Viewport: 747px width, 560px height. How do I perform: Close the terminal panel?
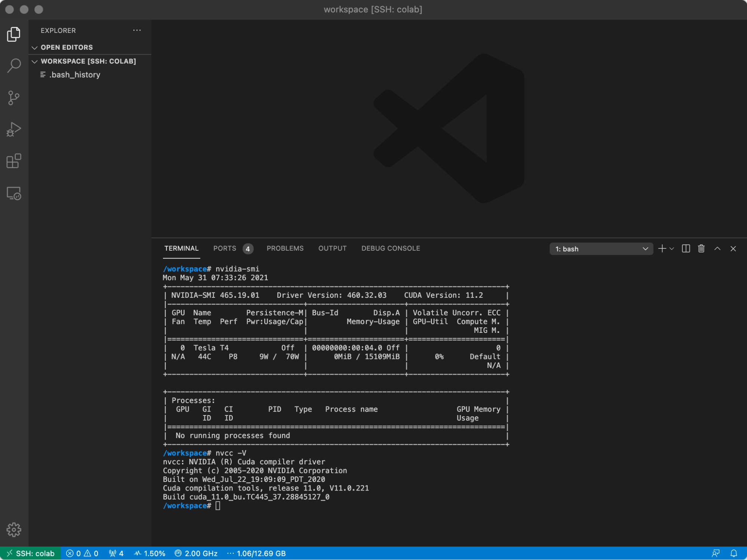point(733,249)
